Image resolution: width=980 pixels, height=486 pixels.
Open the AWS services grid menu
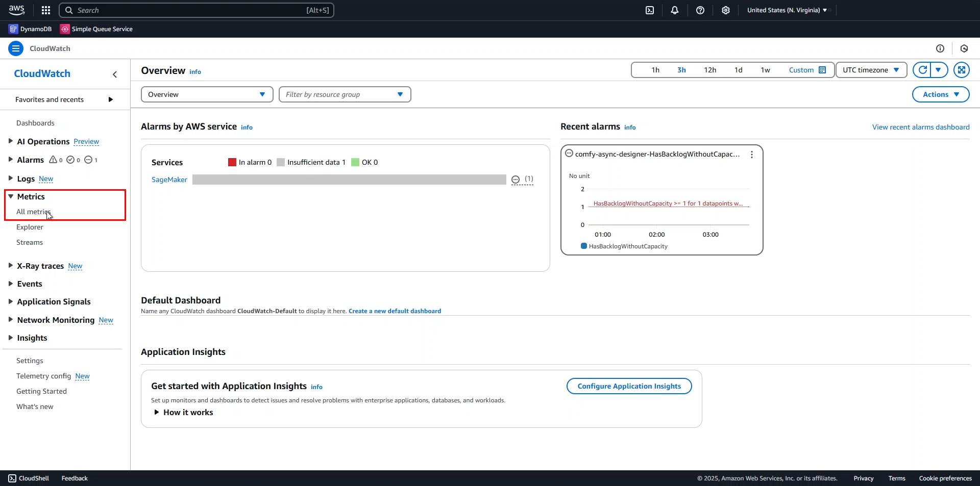[46, 10]
